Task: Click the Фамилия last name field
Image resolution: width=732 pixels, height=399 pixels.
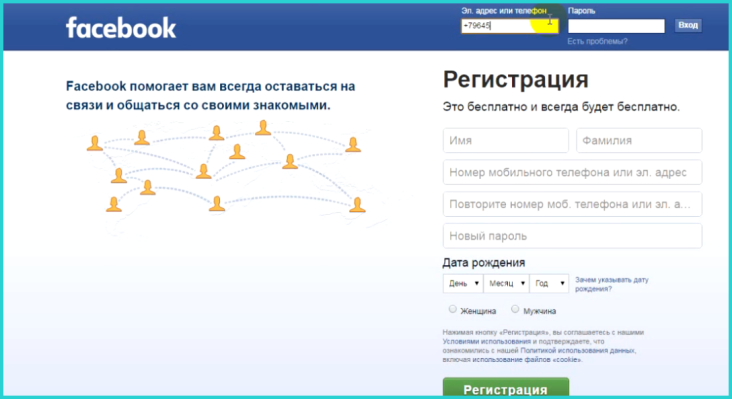Action: tap(639, 140)
